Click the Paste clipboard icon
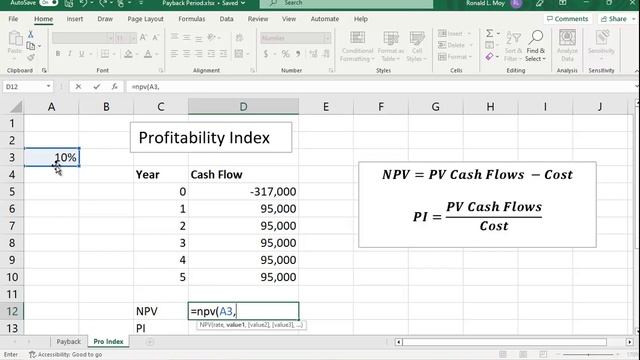The height and width of the screenshot is (360, 640). 15,39
